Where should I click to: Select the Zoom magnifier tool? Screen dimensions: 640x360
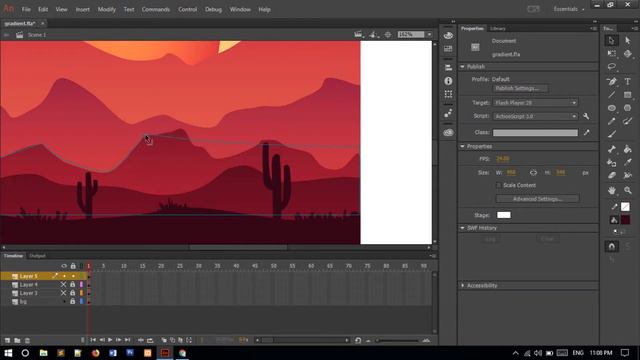point(628,190)
